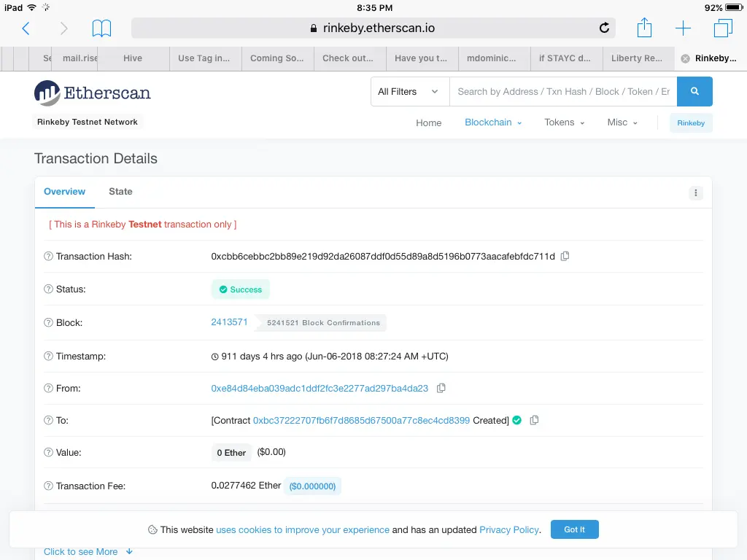Click the transaction hash 0xcbb6cebbc2... text
This screenshot has height=560, width=747.
383,256
